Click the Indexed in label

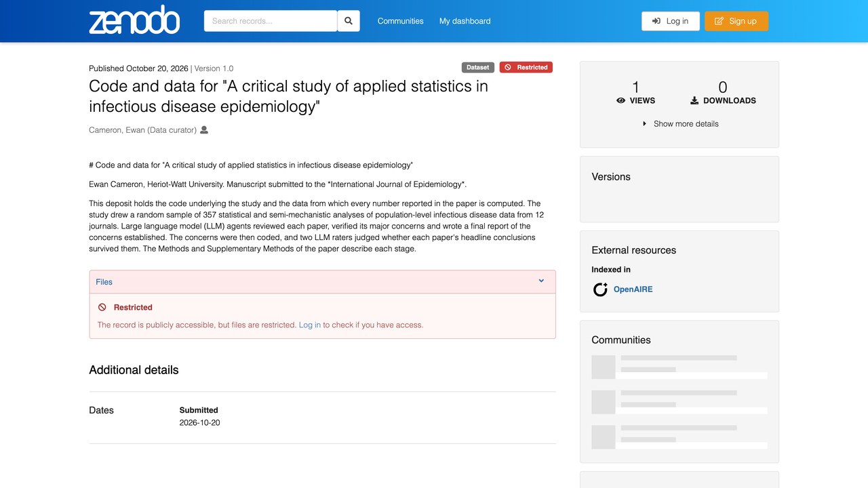point(611,270)
